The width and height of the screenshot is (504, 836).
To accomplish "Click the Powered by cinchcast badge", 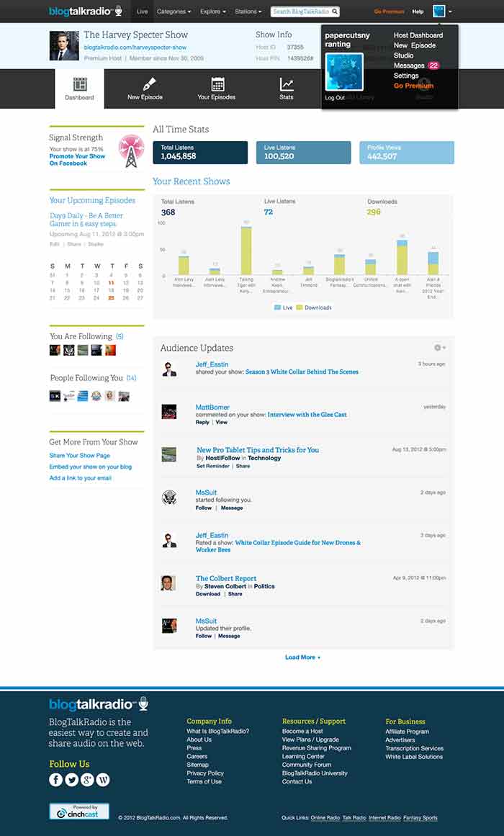I will click(79, 811).
